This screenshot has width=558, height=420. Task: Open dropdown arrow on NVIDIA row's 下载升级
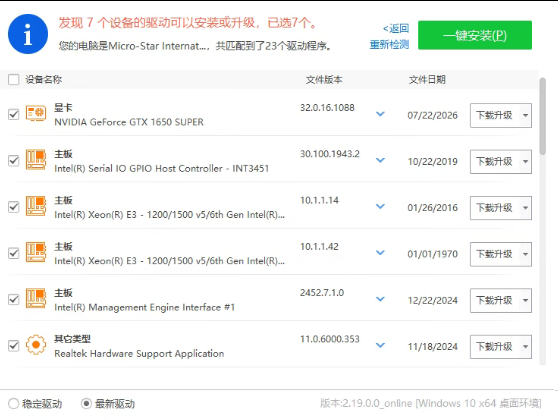(526, 115)
